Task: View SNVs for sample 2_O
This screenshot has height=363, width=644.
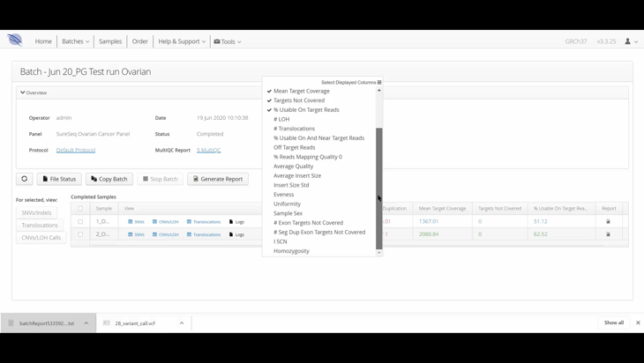Action: pyautogui.click(x=136, y=234)
